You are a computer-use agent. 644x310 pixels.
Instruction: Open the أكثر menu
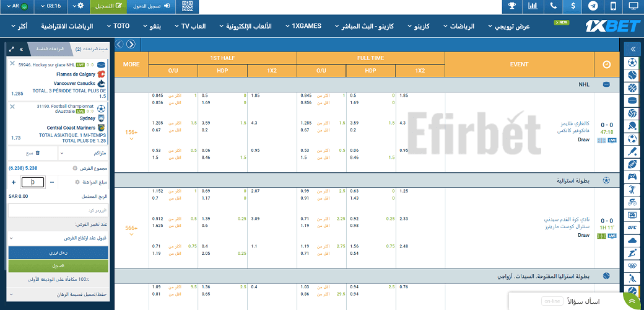(x=20, y=26)
